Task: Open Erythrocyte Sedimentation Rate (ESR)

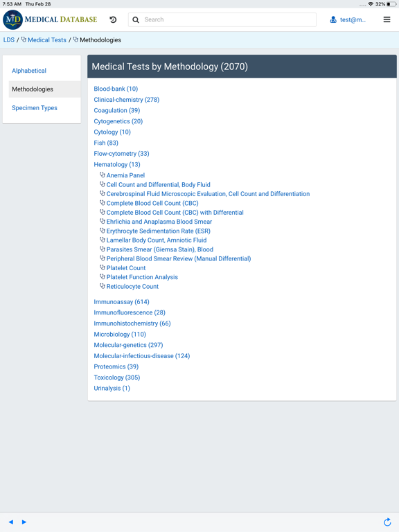Action: click(159, 231)
